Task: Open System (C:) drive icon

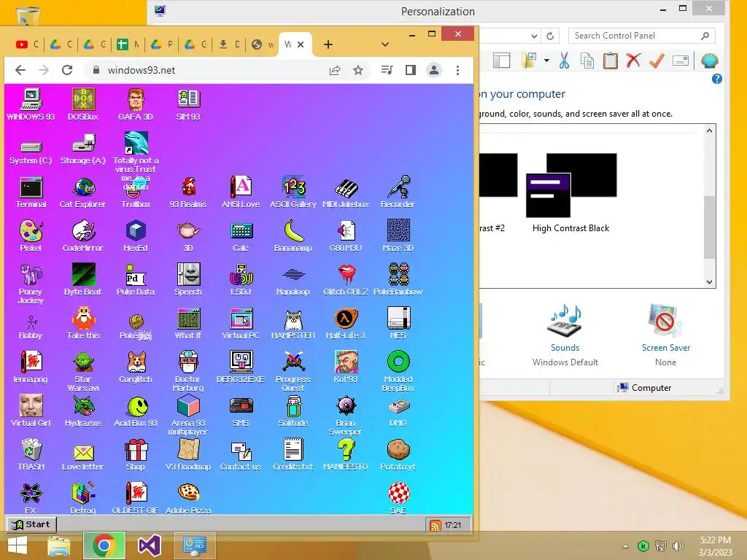Action: 31,152
